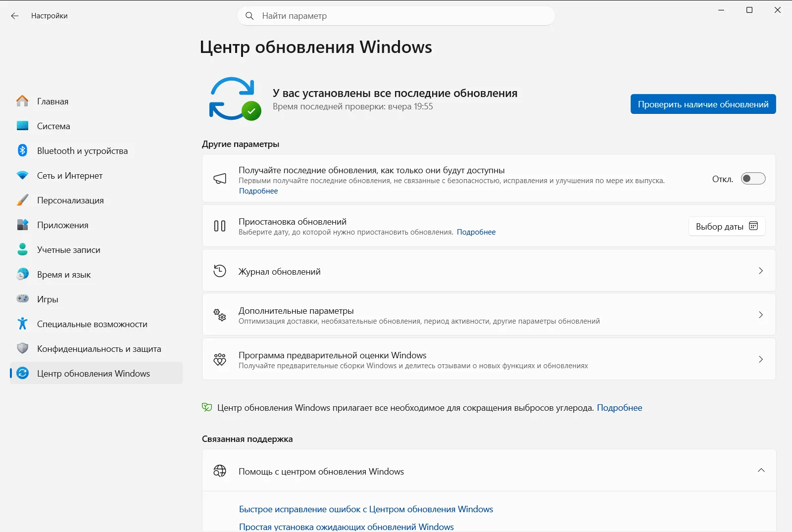Image resolution: width=792 pixels, height=532 pixels.
Task: Click the shield icon for Конфиденциальность
Action: tap(22, 348)
